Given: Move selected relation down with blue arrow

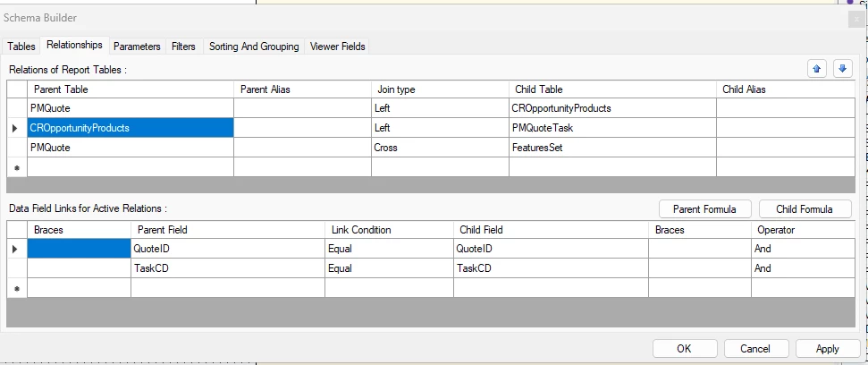Looking at the screenshot, I should coord(842,69).
